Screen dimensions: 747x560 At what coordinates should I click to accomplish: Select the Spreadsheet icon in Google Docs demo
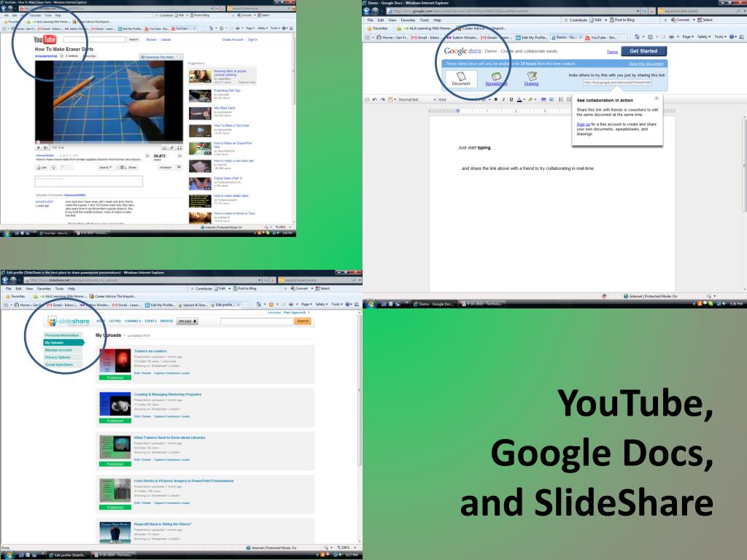[x=496, y=79]
